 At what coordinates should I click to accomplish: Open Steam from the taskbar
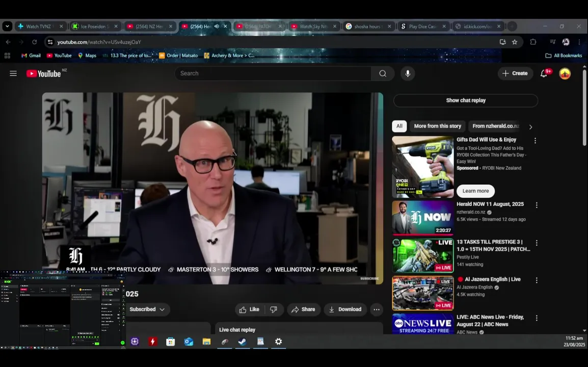(243, 342)
